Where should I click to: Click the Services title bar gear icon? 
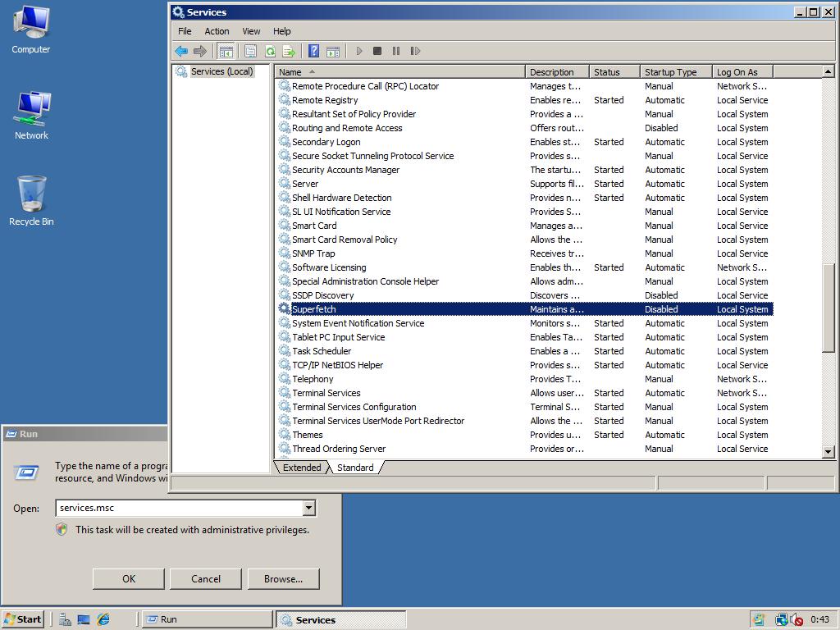(x=178, y=11)
